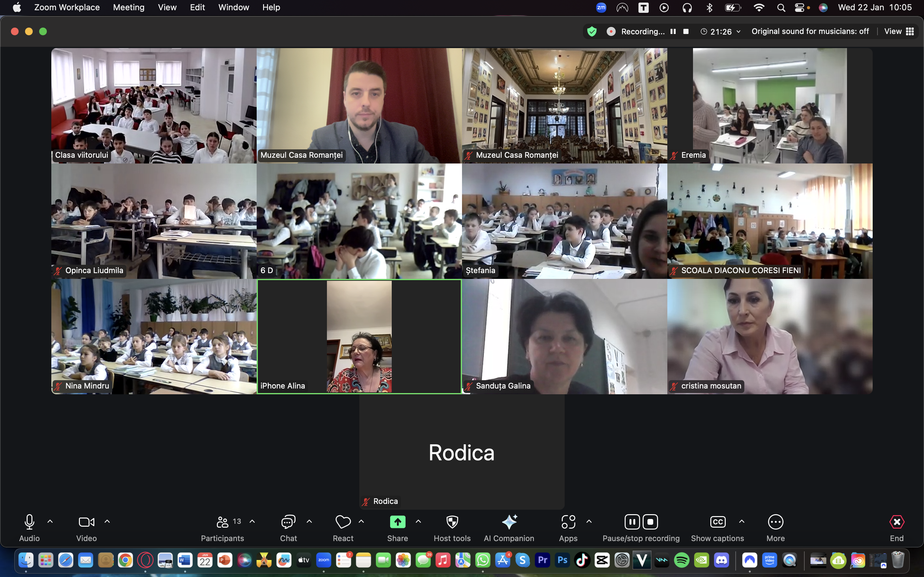Open the Apps icon

click(x=568, y=522)
